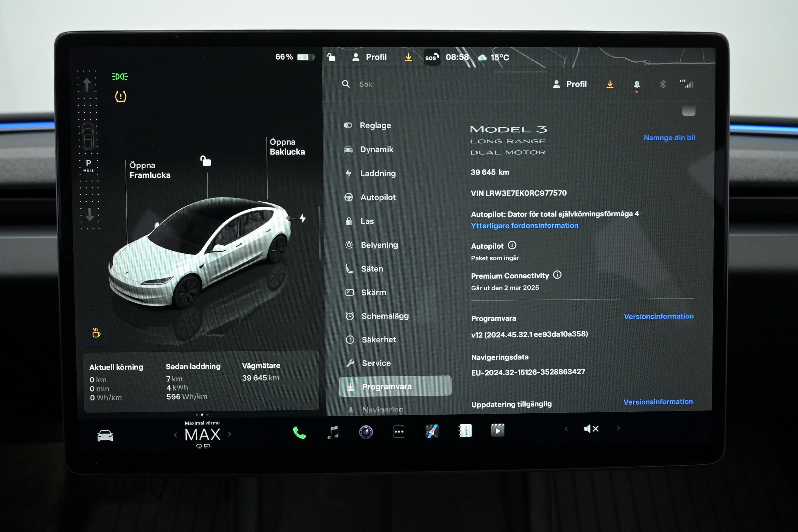This screenshot has width=798, height=532.
Task: Tap the Autopilot info circle icon
Action: 512,245
